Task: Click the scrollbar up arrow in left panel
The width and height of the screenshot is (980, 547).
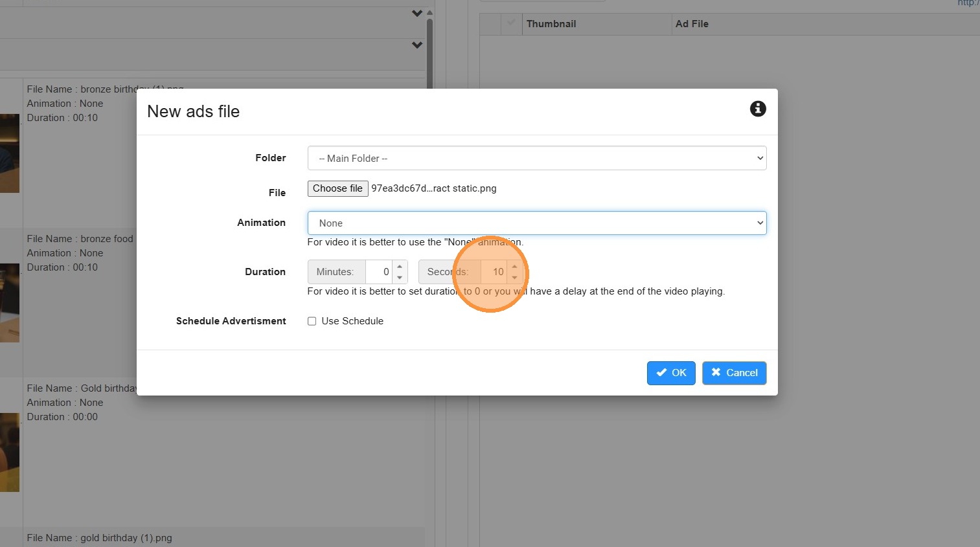Action: coord(429,12)
